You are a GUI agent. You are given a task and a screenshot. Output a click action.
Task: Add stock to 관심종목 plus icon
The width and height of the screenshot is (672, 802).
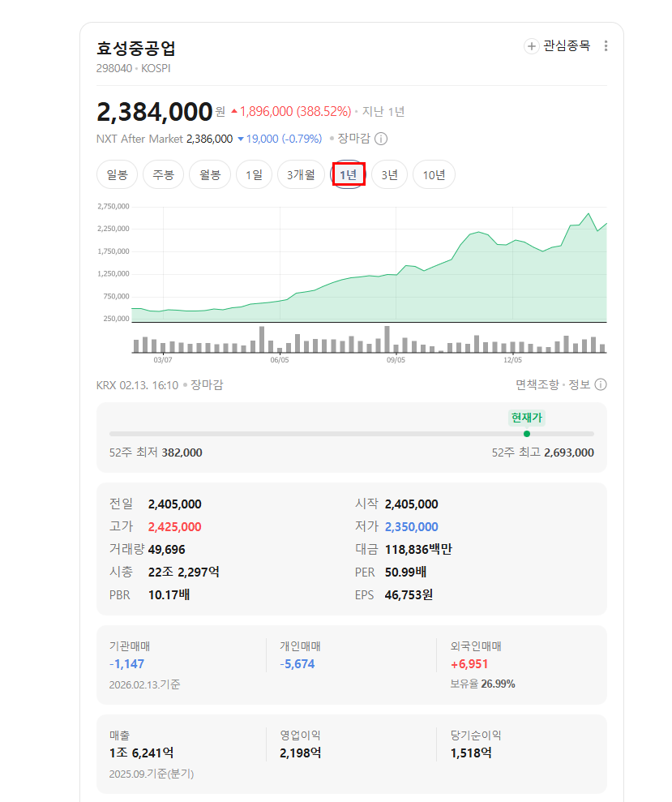click(532, 46)
